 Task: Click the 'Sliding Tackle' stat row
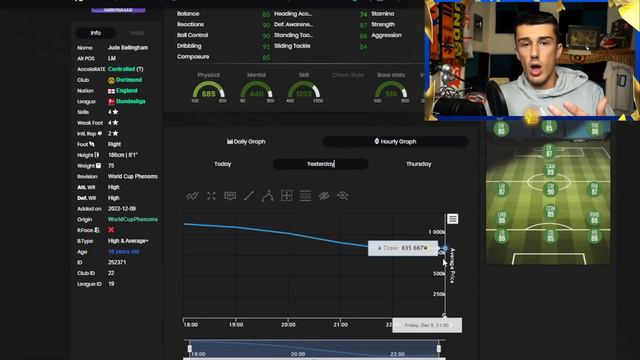point(320,46)
